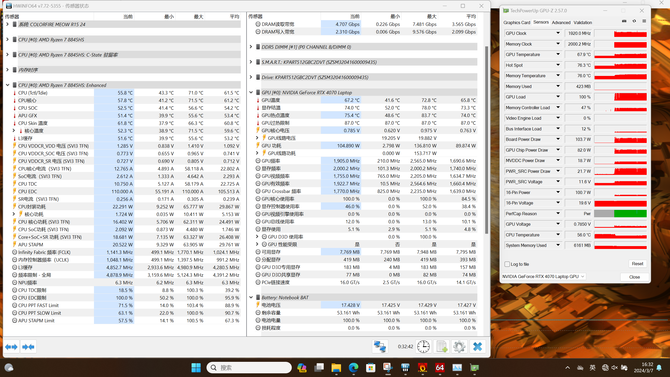
Task: Click the expand-columns arrows icon in HWiNFO
Action: (12, 347)
